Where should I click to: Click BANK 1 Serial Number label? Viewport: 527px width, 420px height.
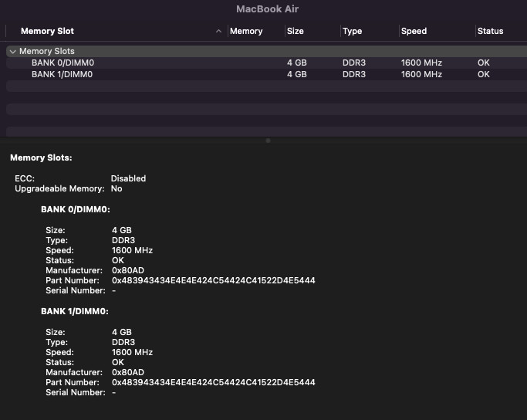coord(76,392)
